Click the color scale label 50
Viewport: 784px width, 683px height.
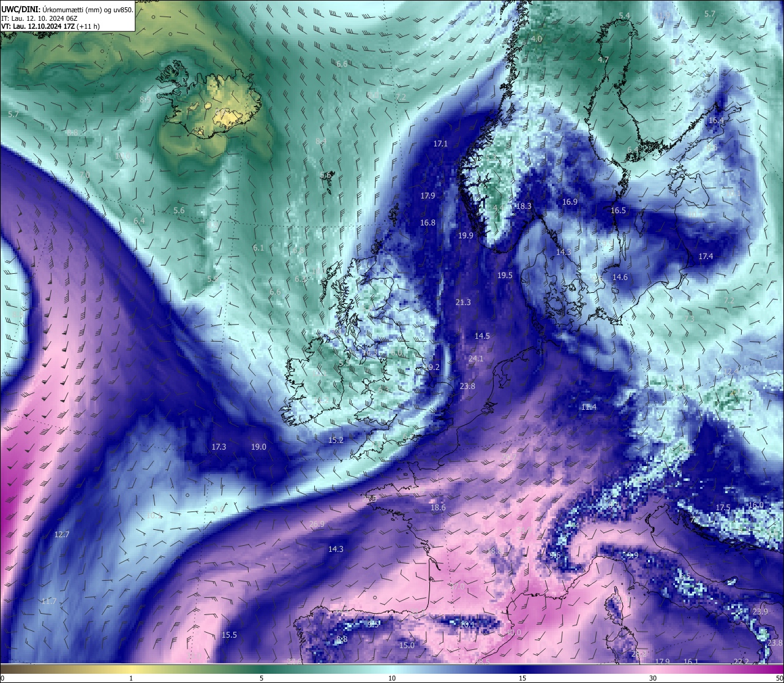tap(778, 678)
